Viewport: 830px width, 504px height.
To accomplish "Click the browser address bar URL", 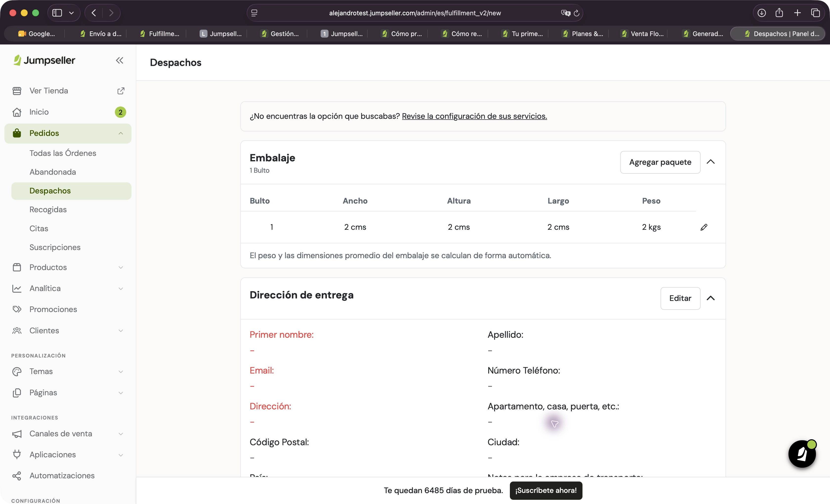I will (x=415, y=13).
